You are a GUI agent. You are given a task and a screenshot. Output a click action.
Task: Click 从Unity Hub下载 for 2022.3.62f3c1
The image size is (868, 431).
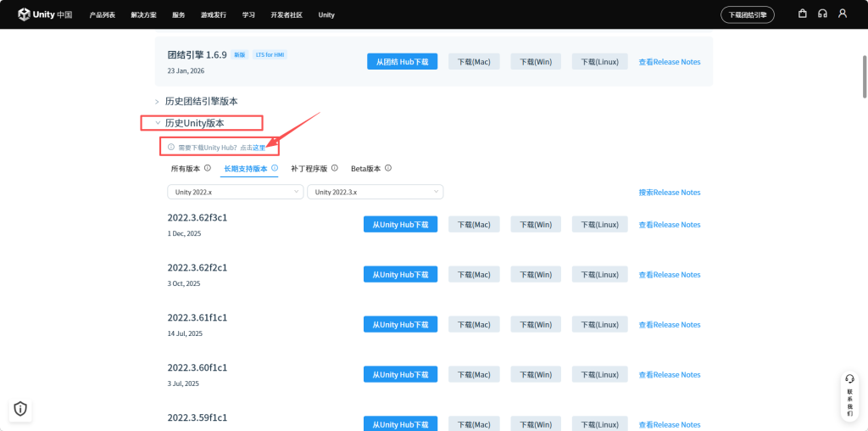tap(400, 224)
